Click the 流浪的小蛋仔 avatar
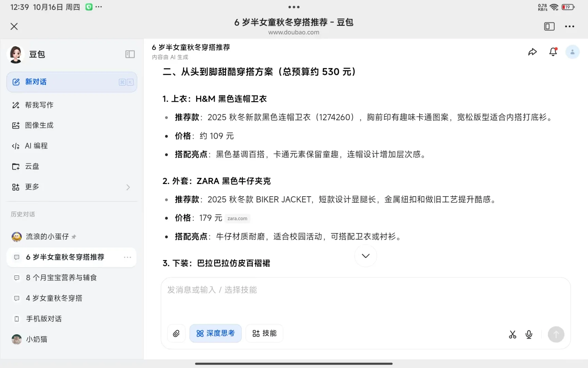The height and width of the screenshot is (368, 588). tap(16, 236)
